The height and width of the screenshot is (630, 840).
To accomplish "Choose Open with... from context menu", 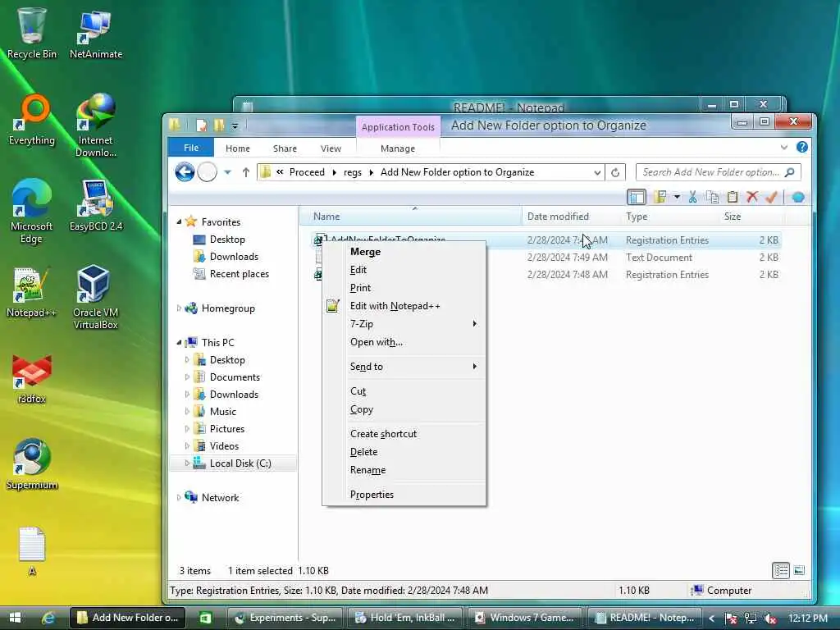I will pyautogui.click(x=404, y=342).
